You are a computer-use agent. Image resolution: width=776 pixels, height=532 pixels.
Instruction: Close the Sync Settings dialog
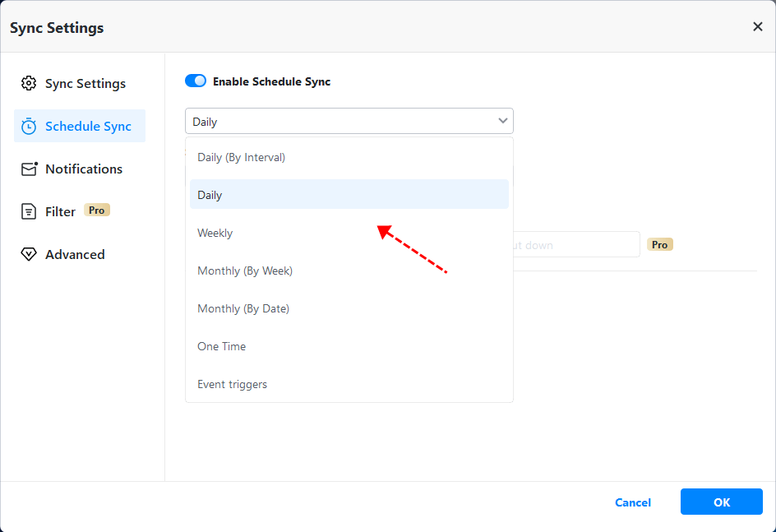pyautogui.click(x=757, y=27)
